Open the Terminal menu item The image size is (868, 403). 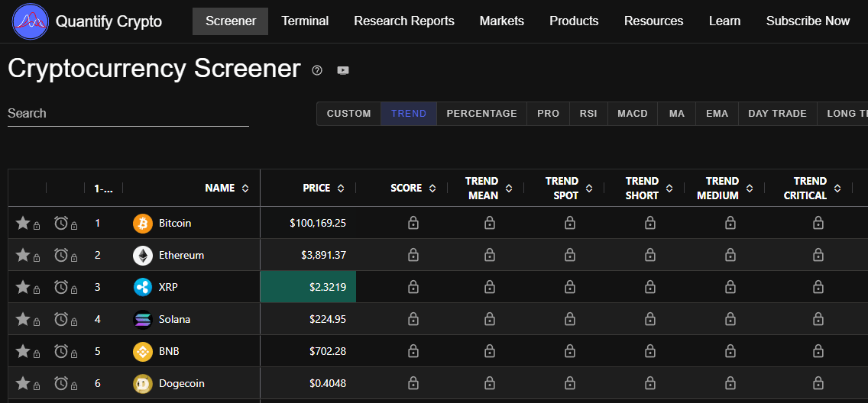tap(305, 21)
